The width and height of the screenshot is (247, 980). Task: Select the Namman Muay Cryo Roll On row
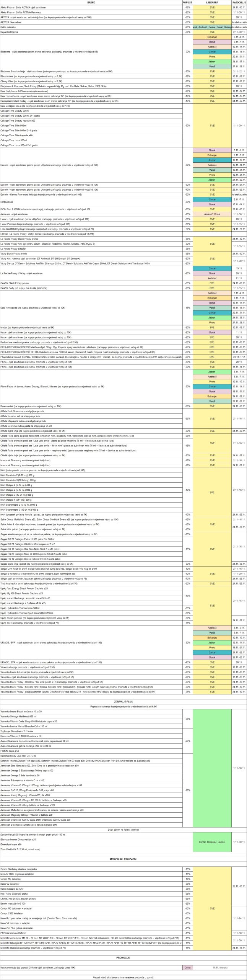18,756
